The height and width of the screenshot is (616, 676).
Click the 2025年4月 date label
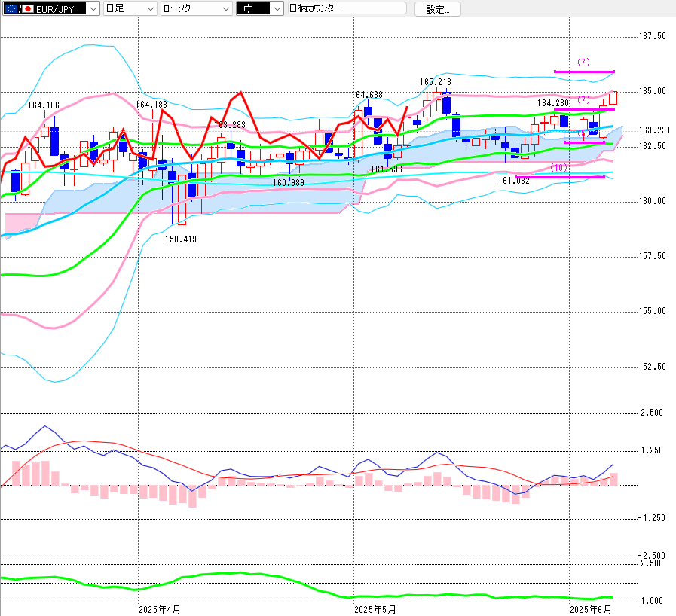coord(160,609)
